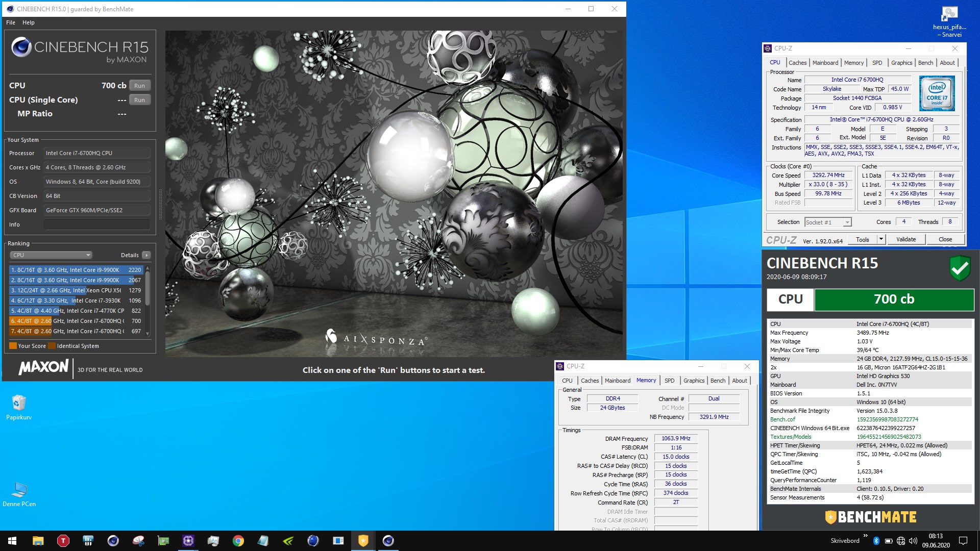Open File Explorer from the taskbar
The height and width of the screenshot is (551, 980).
[x=38, y=541]
